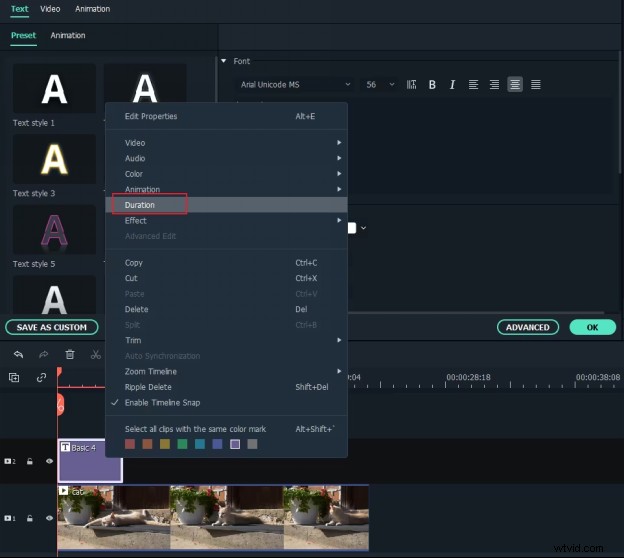Choose Duration from the context menu
The image size is (624, 558).
226,205
